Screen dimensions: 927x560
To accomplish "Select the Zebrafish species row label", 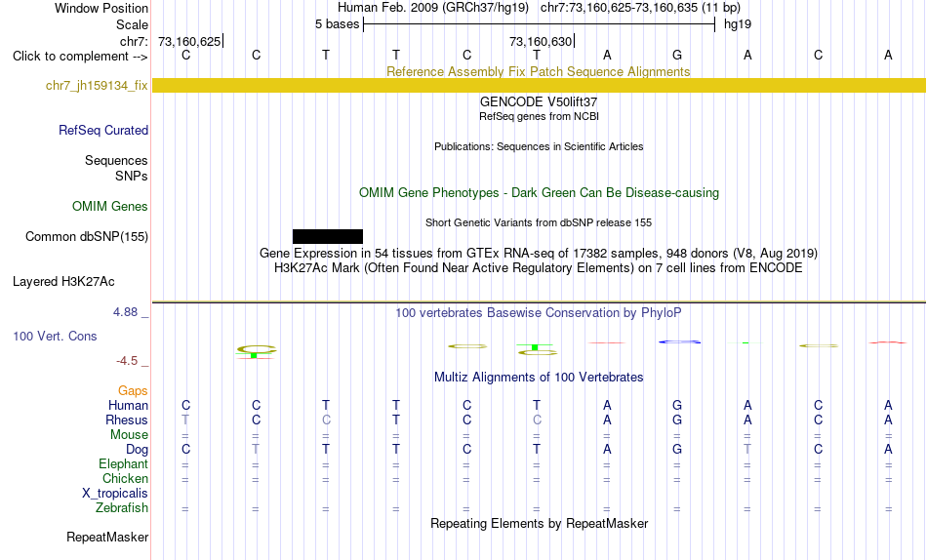I will [122, 508].
